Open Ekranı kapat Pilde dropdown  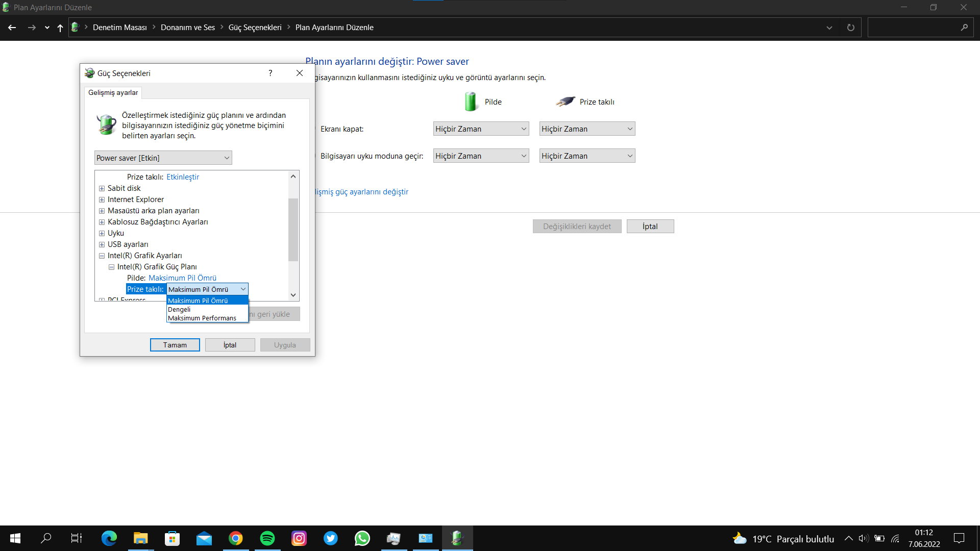point(480,129)
